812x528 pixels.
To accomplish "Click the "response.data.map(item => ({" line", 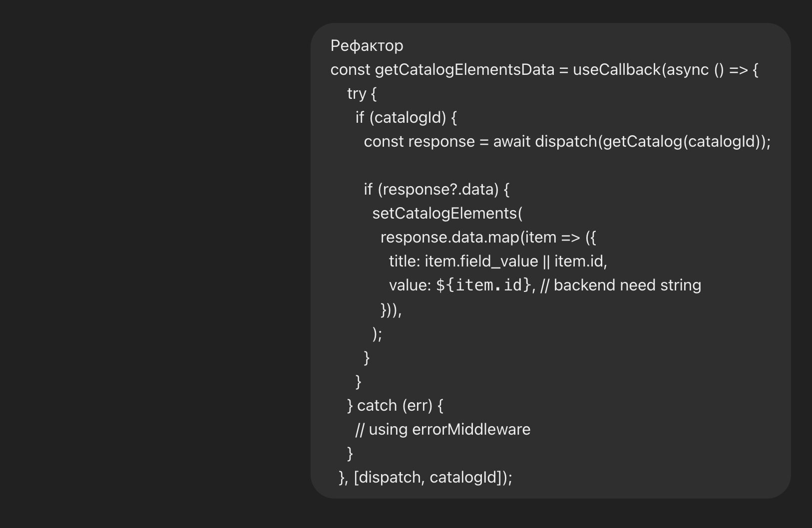I will coord(488,238).
